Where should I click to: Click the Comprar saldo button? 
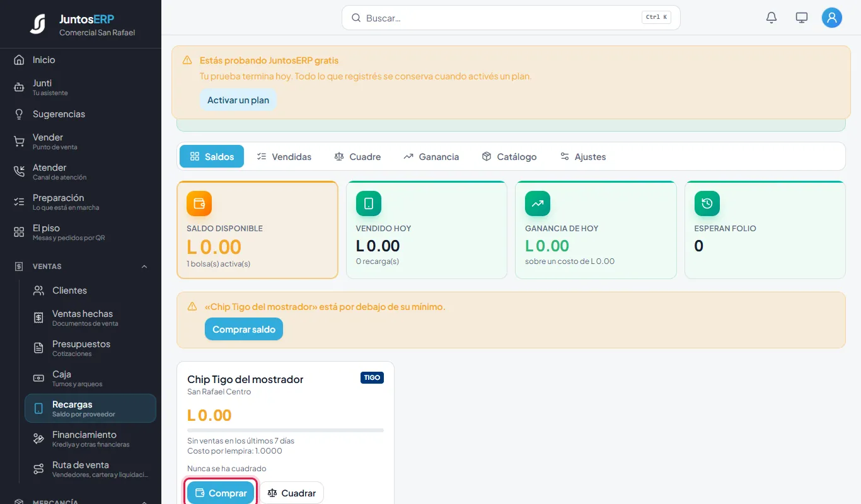tap(244, 329)
